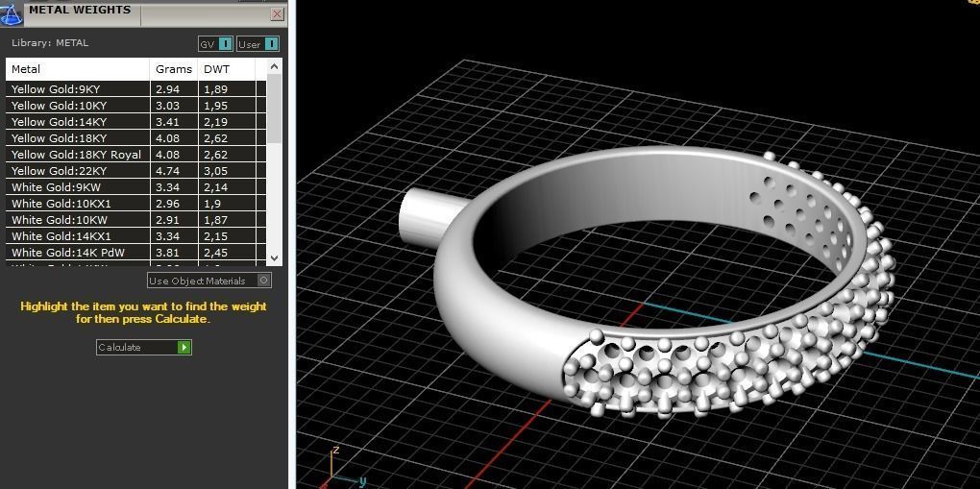Select the White Gold:14K PdW row
This screenshot has height=489, width=980.
click(135, 252)
